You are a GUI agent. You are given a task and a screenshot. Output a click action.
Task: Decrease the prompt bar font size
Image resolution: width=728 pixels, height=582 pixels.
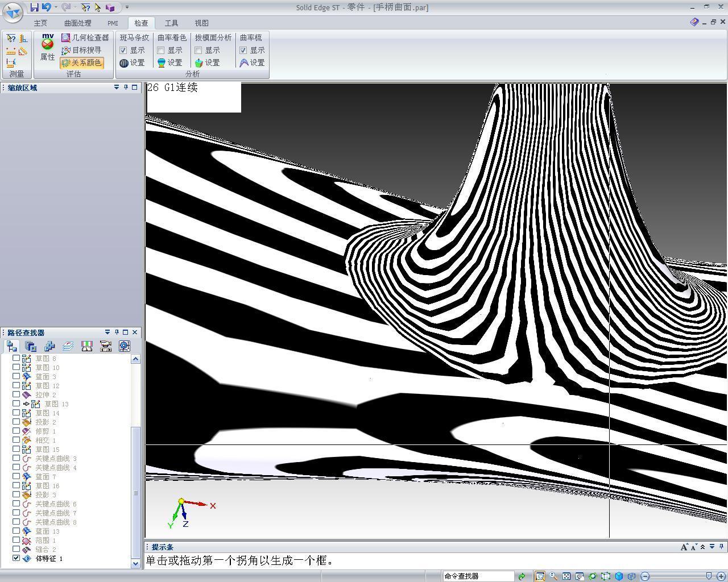pyautogui.click(x=694, y=547)
